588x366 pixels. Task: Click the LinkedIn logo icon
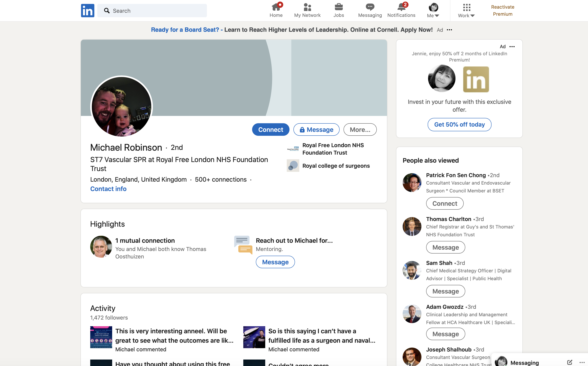pos(87,11)
